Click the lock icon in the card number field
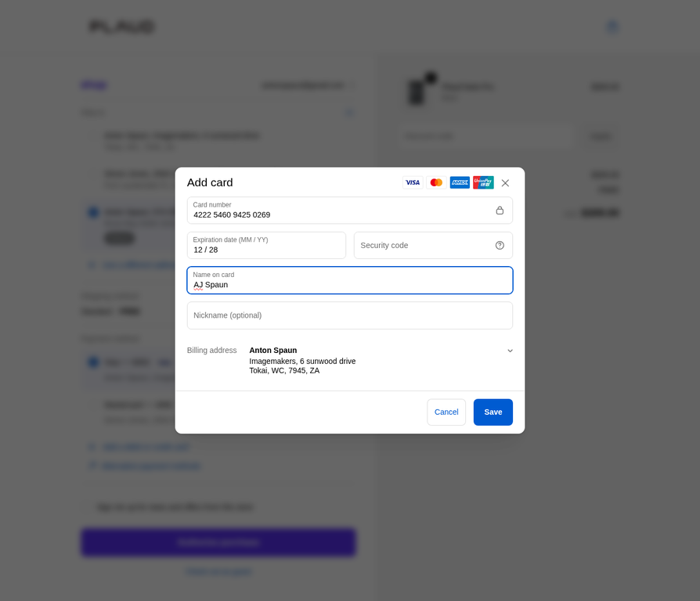700x601 pixels. pyautogui.click(x=500, y=210)
